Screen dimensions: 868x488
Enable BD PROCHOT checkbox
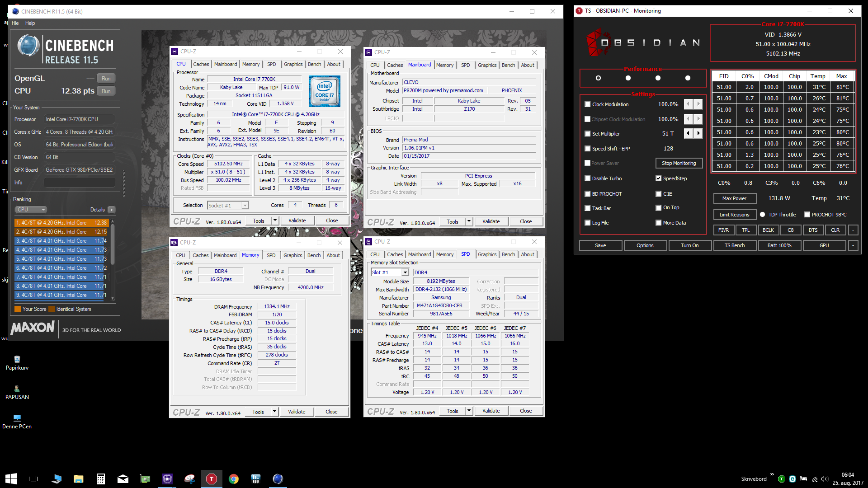(588, 194)
